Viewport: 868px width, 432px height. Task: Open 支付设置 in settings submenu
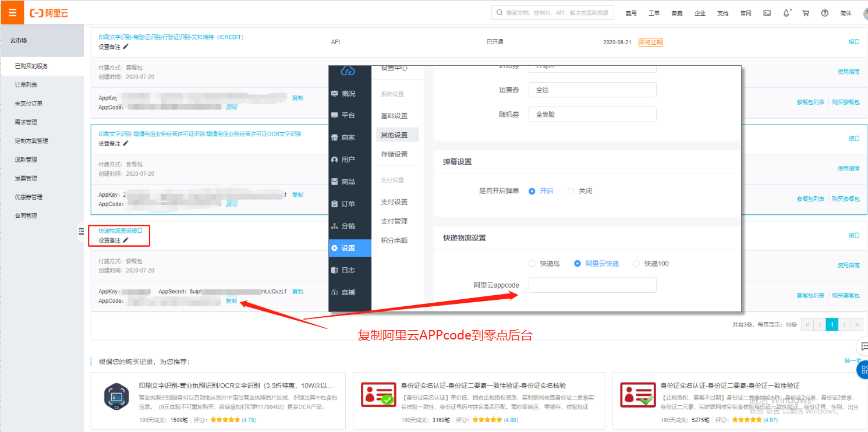pos(394,202)
